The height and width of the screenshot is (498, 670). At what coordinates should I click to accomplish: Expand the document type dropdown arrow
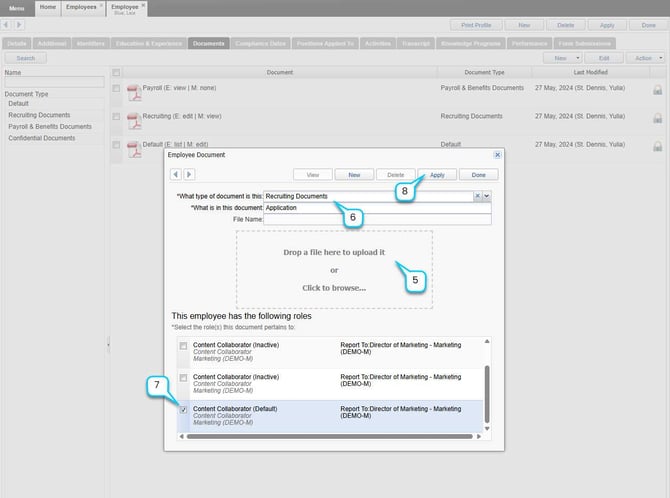[487, 196]
